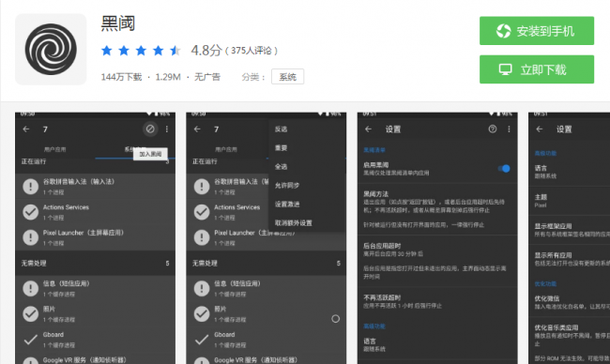Screen dimensions: 610x364
Task: Click the help question-mark icon in 设置 screenshot
Action: (x=493, y=129)
